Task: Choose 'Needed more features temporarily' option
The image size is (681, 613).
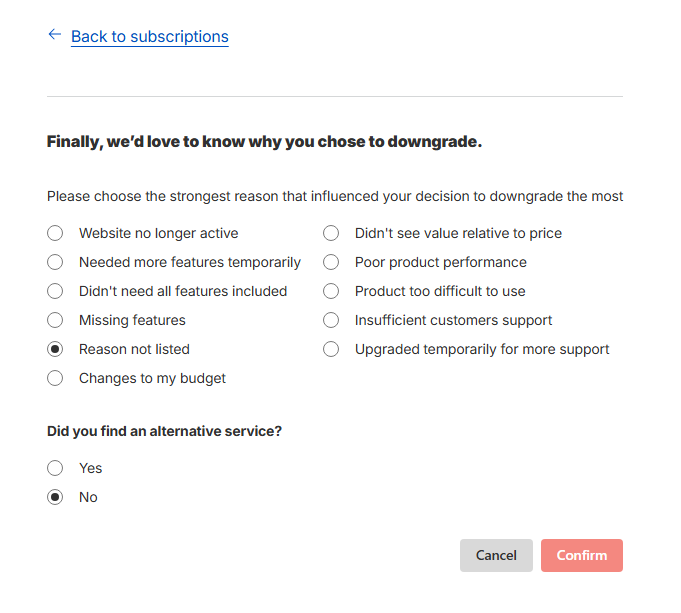Action: [x=56, y=262]
